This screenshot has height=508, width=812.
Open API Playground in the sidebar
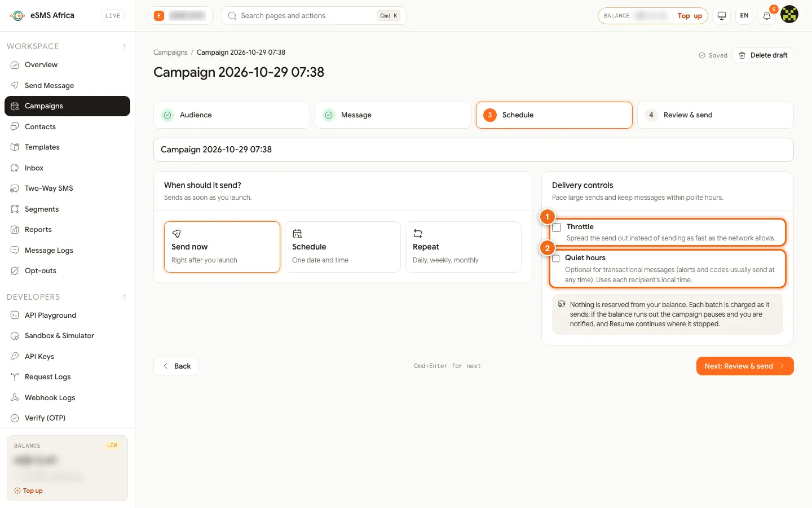67,315
